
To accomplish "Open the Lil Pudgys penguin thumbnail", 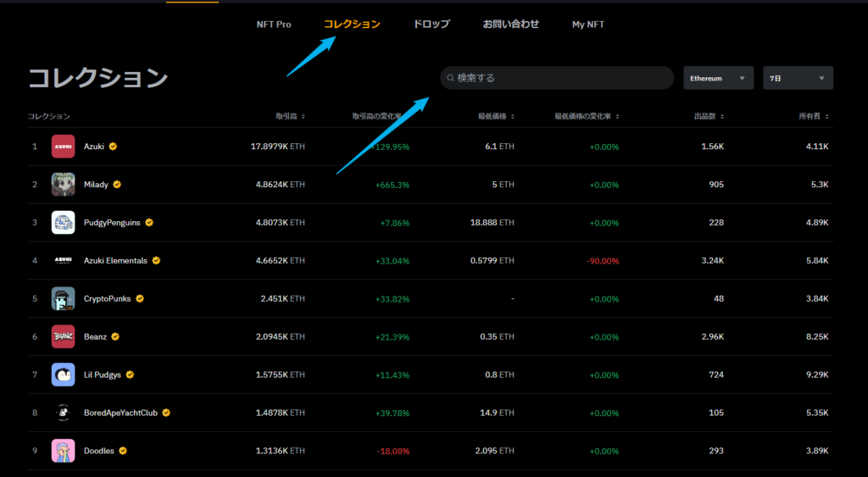I will click(x=63, y=374).
